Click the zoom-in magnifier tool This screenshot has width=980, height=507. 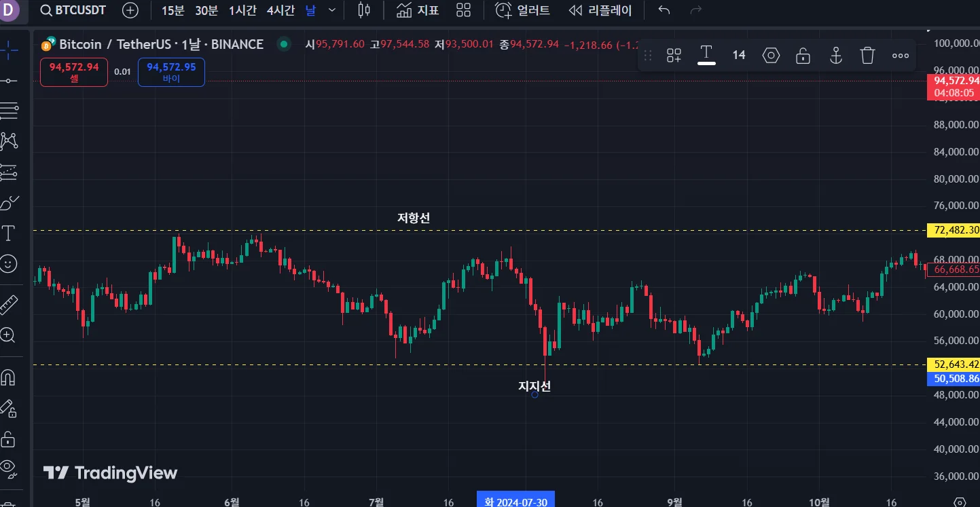[x=10, y=335]
